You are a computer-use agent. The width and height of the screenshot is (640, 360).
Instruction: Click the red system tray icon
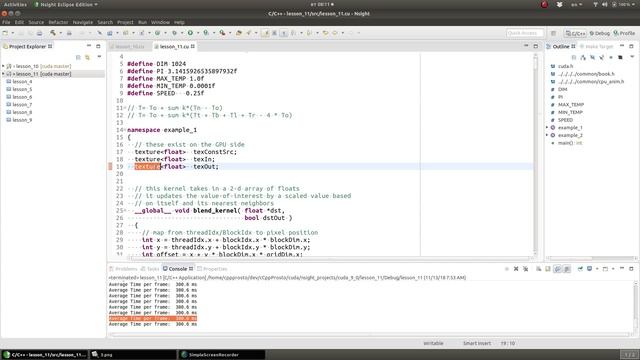(x=544, y=4)
